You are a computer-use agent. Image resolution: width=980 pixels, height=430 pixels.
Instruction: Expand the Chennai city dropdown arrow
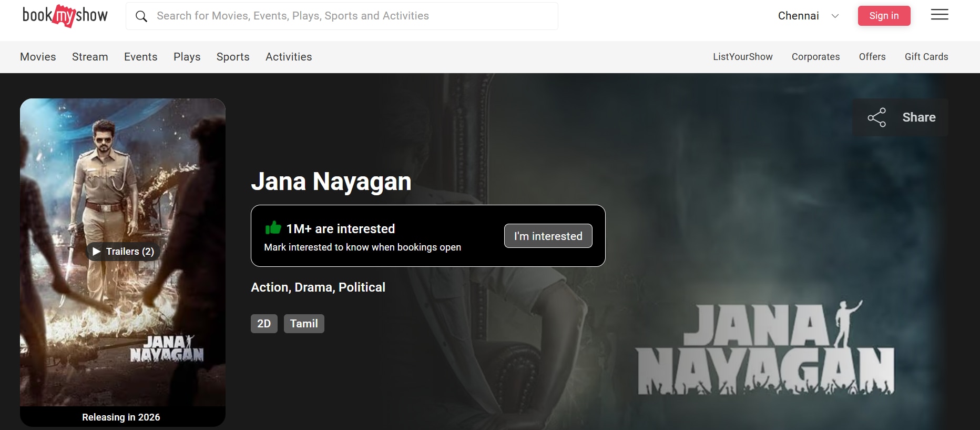[x=835, y=16]
